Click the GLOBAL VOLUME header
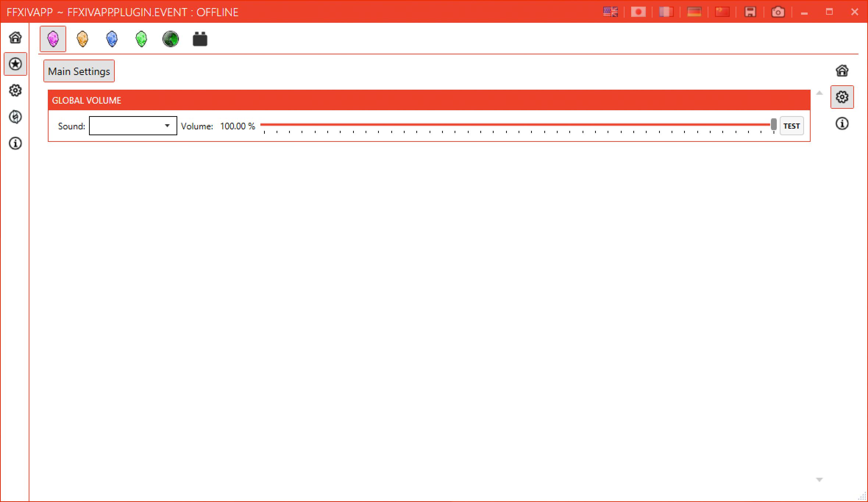This screenshot has height=502, width=868. click(x=429, y=100)
